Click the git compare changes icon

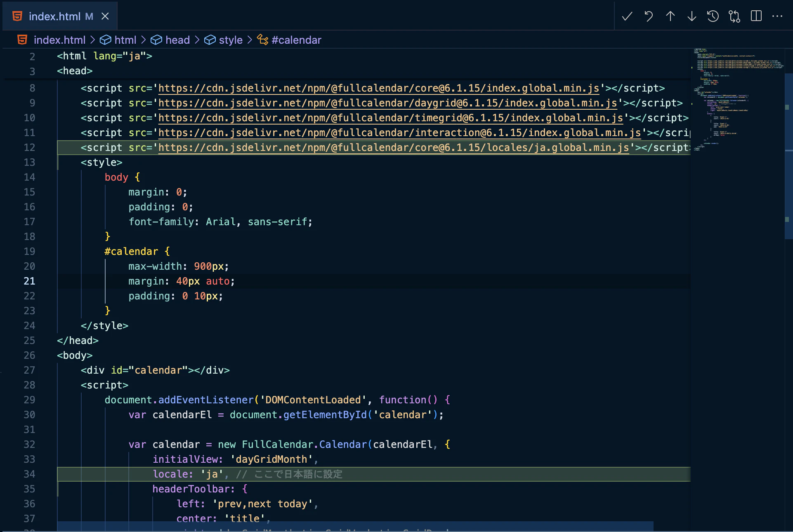[734, 16]
